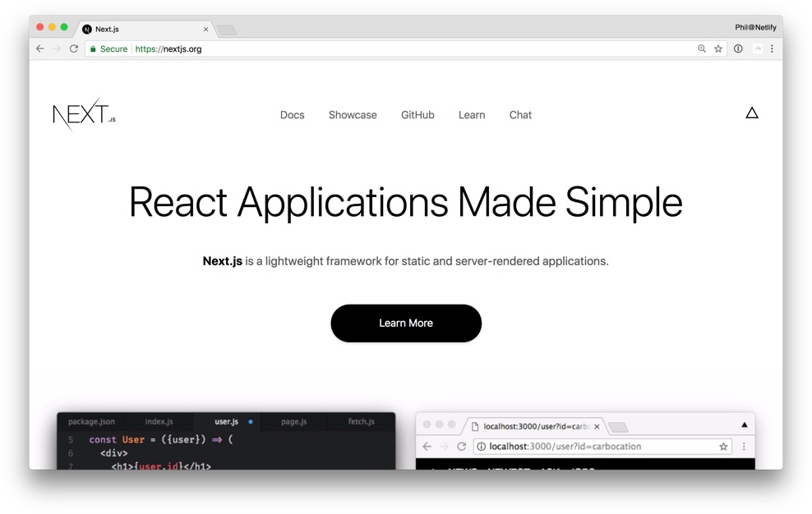Open the info-circle extension icon in Chrome toolbar
The image size is (812, 514).
(738, 48)
